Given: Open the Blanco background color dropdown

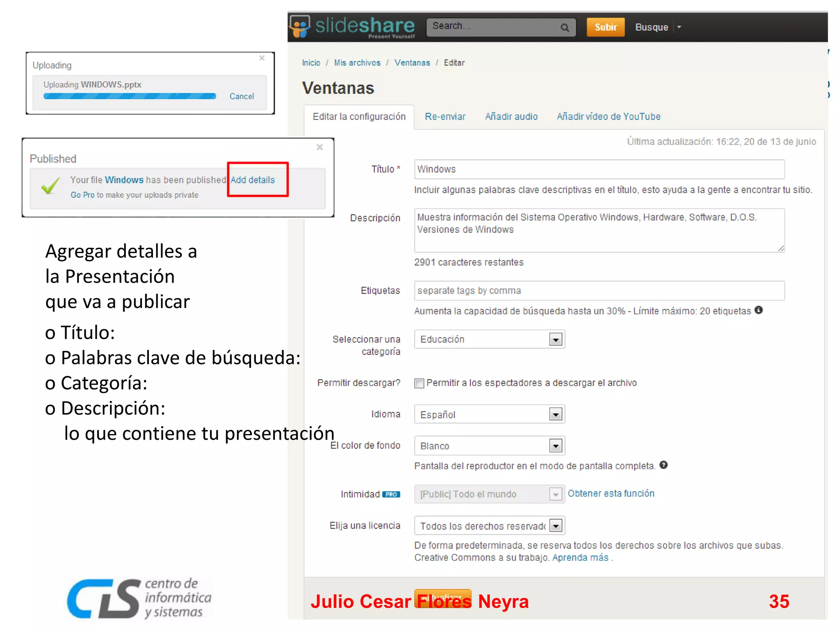Looking at the screenshot, I should point(489,445).
